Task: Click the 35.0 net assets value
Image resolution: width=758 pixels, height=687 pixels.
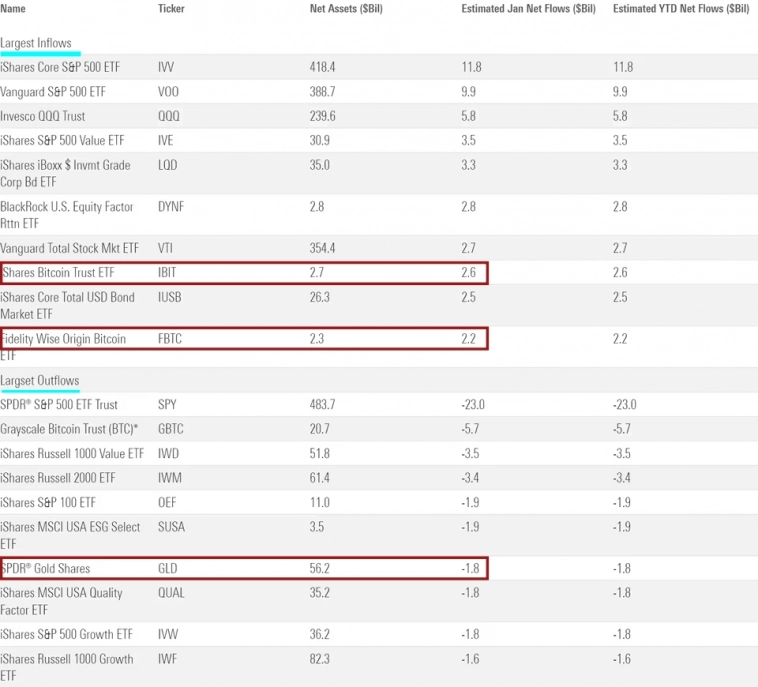Action: point(320,165)
